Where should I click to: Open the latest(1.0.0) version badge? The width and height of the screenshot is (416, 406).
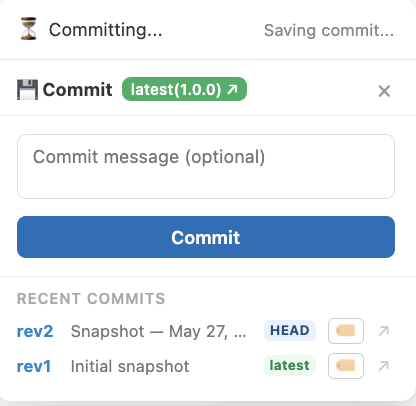pyautogui.click(x=184, y=89)
